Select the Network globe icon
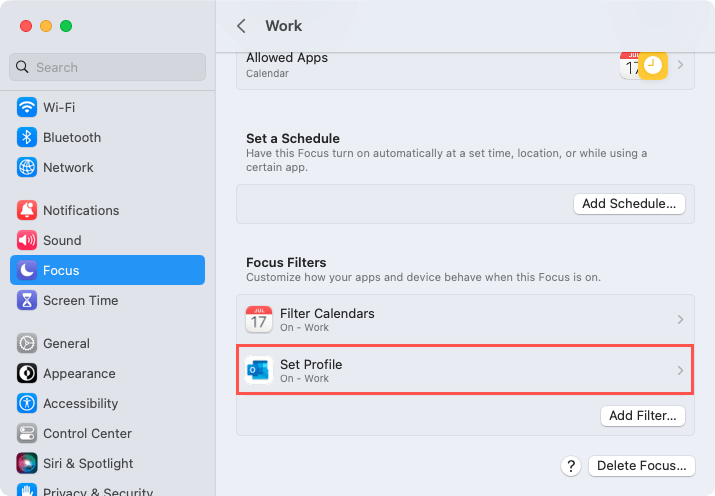This screenshot has height=496, width=715. (27, 167)
